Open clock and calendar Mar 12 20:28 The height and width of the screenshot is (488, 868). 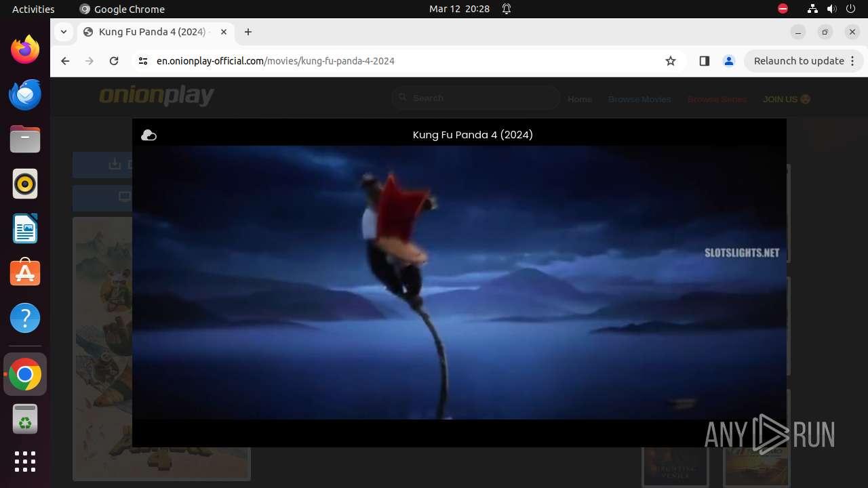click(459, 9)
